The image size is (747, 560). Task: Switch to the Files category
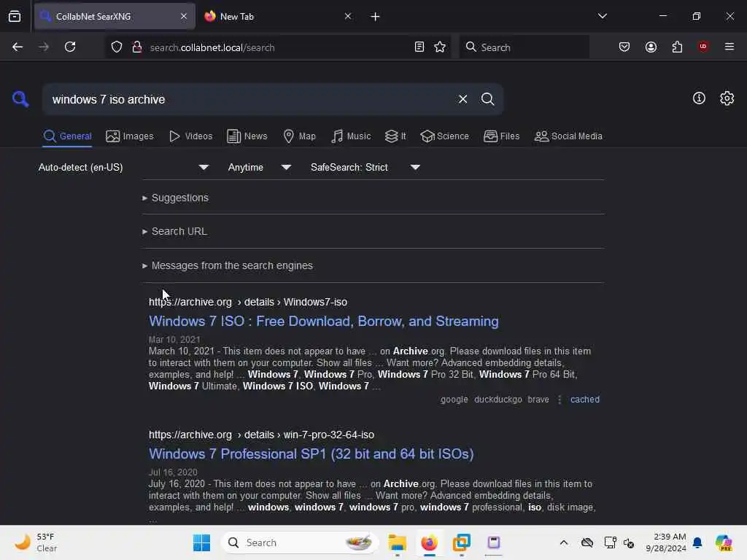pyautogui.click(x=501, y=136)
